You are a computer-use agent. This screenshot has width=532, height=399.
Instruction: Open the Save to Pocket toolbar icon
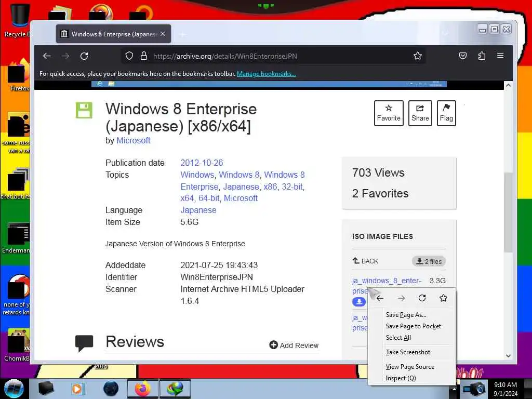(x=463, y=56)
